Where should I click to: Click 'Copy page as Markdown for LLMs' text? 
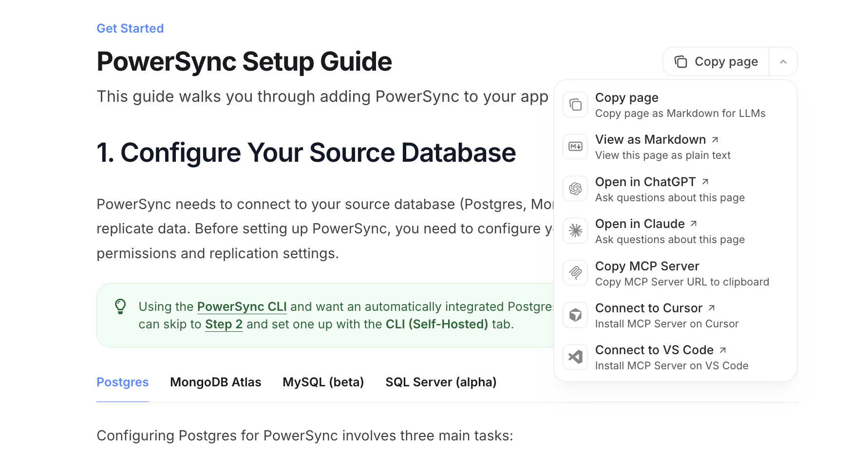(x=680, y=114)
